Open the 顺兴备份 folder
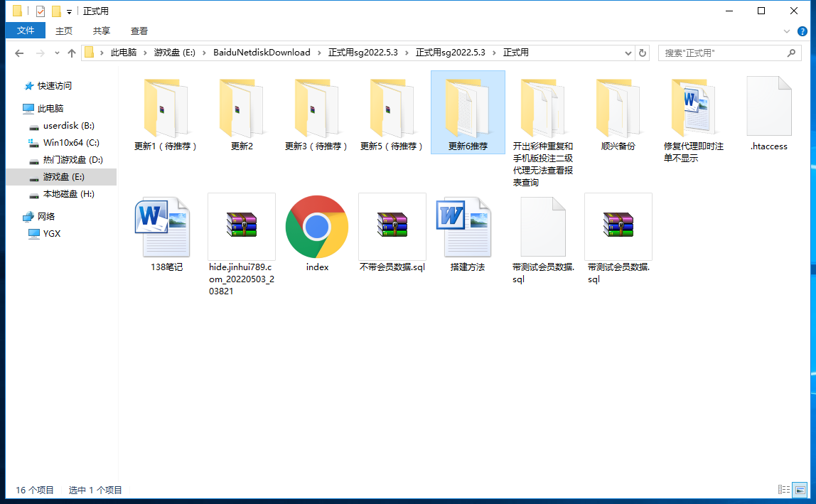Screen dimensions: 816x504 618,112
